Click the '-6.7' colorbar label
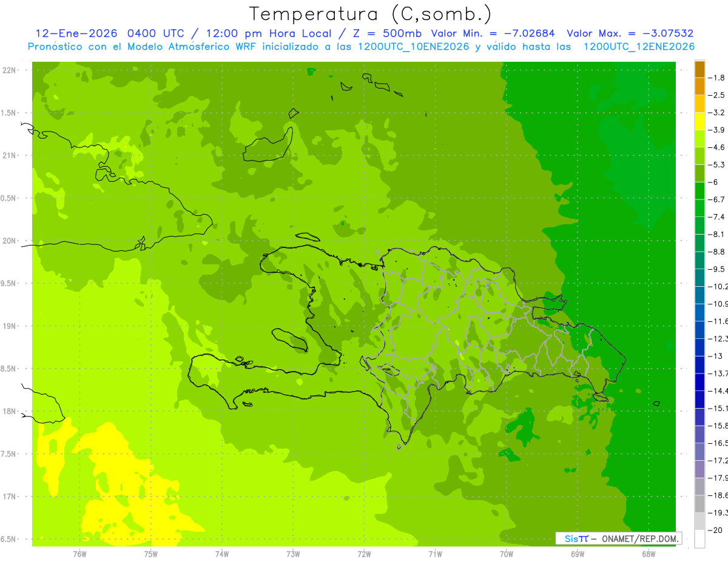The height and width of the screenshot is (562, 728). pos(716,199)
